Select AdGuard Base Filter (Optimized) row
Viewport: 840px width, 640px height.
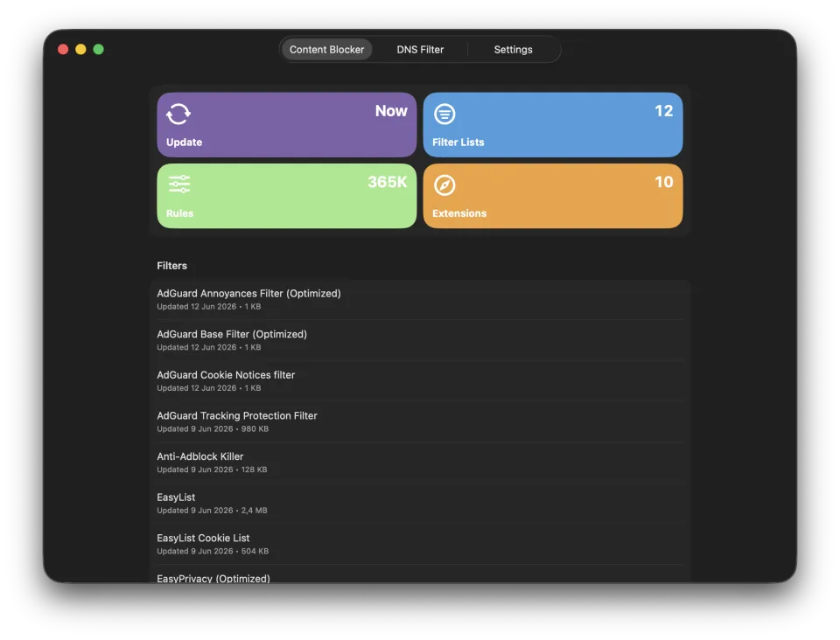pos(420,340)
